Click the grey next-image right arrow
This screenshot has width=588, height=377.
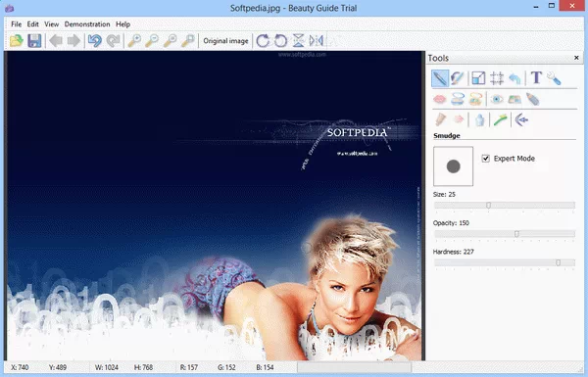pos(73,40)
